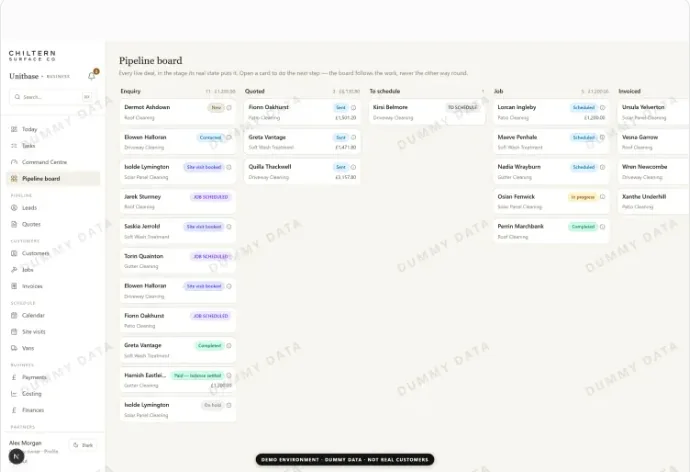Click Completed badge on Perrin Marchbank card
690x472 pixels.
point(583,227)
